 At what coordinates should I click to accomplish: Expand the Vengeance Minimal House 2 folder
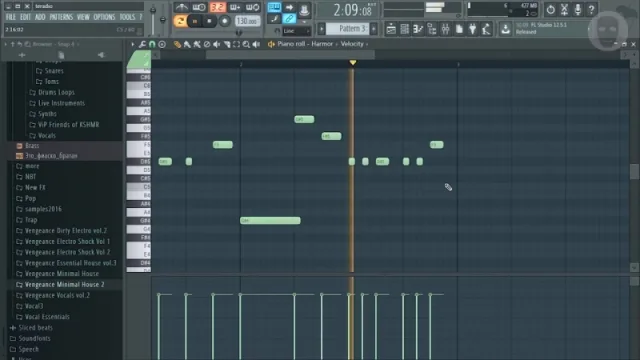click(x=64, y=284)
